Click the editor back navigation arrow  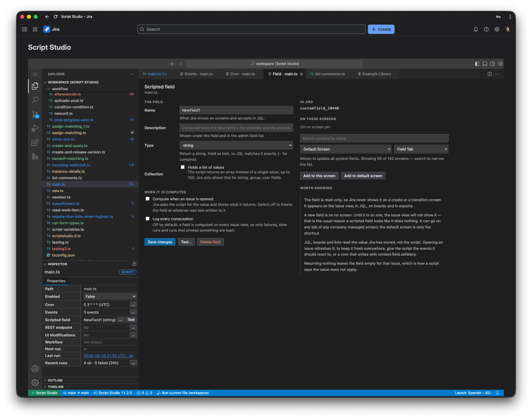click(173, 64)
